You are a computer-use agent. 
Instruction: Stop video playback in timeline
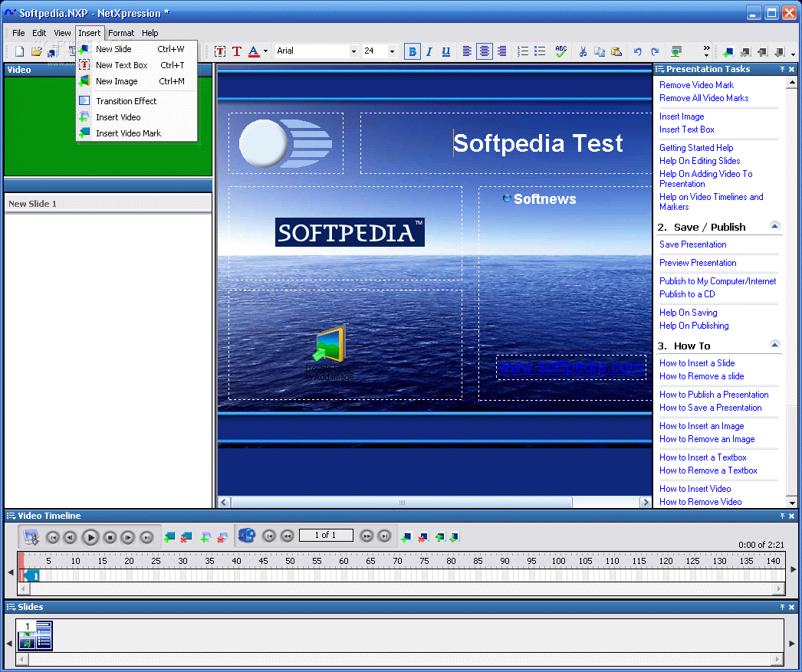click(110, 537)
